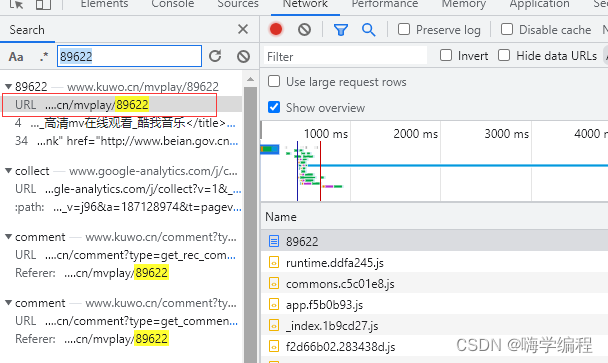Click script icon beside app.f5b0b93.js
Viewport: 608px width, 363px height.
(x=274, y=305)
